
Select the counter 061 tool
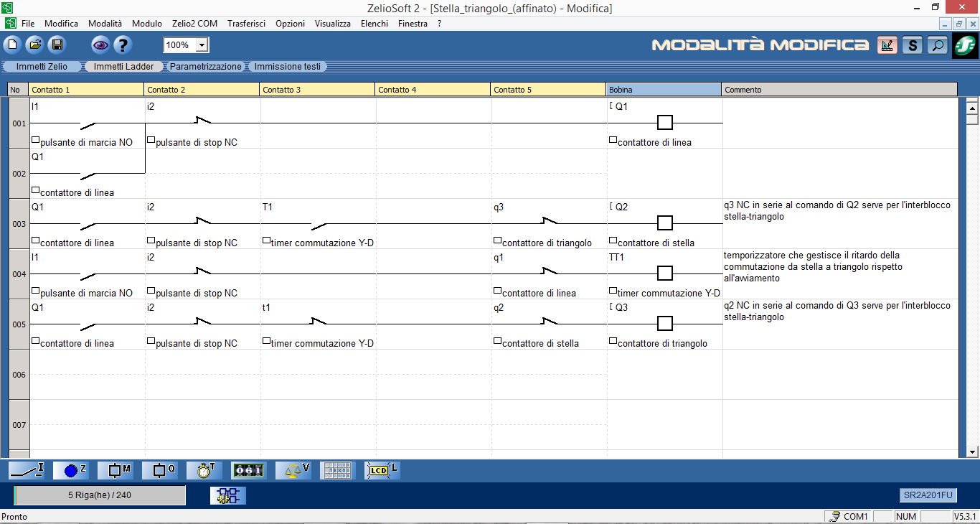pyautogui.click(x=249, y=470)
